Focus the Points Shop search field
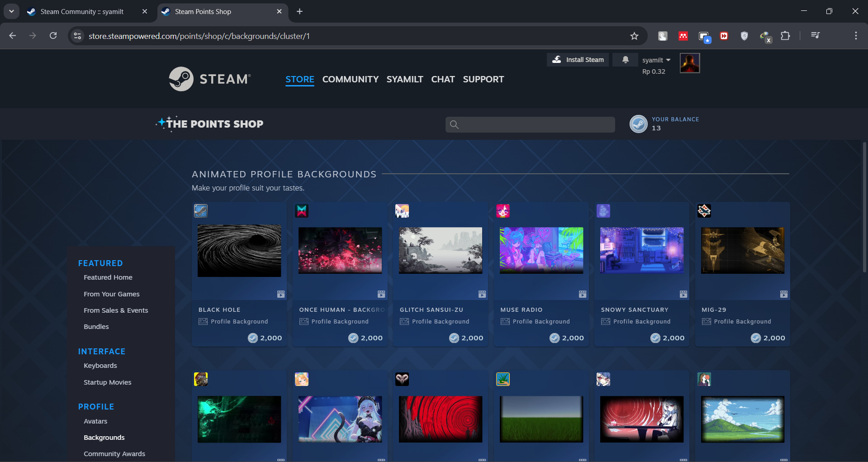Image resolution: width=868 pixels, height=462 pixels. [530, 124]
